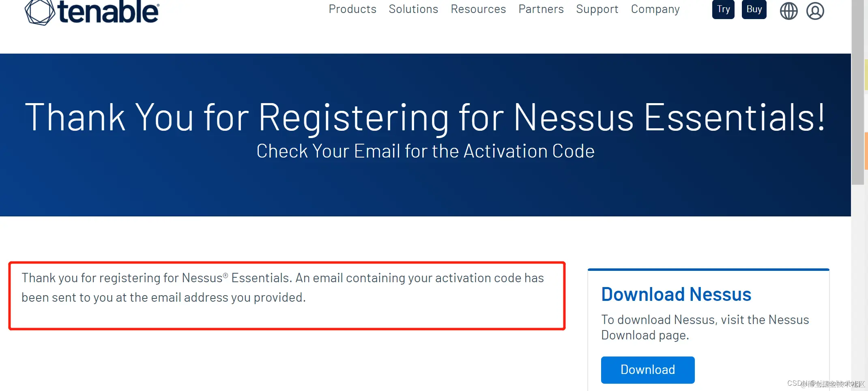Expand the Partners navigation item
Image resolution: width=868 pixels, height=391 pixels.
pos(541,9)
